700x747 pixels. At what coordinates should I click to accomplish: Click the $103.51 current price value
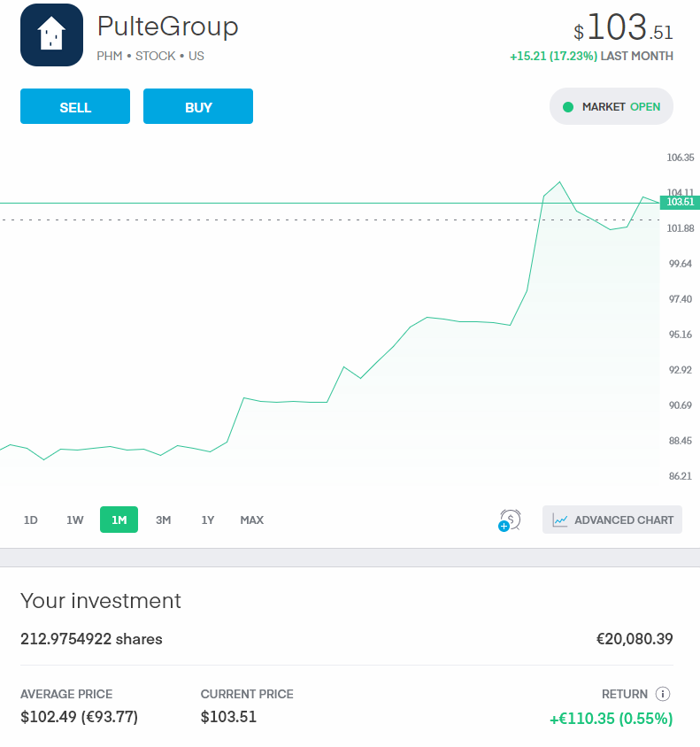click(228, 717)
